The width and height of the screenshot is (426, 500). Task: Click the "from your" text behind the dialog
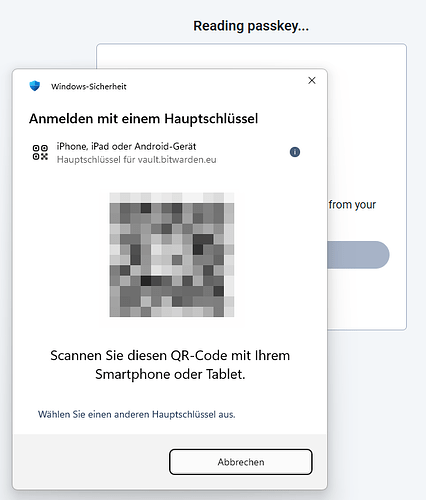[352, 204]
